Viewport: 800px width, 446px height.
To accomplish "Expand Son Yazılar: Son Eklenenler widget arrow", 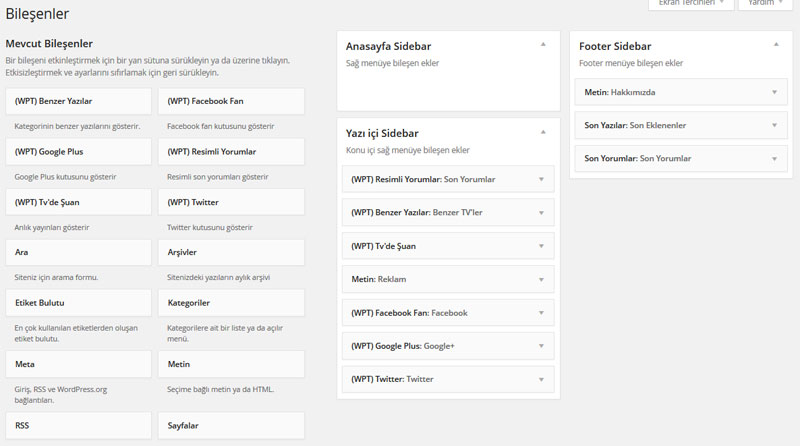I will pos(774,126).
